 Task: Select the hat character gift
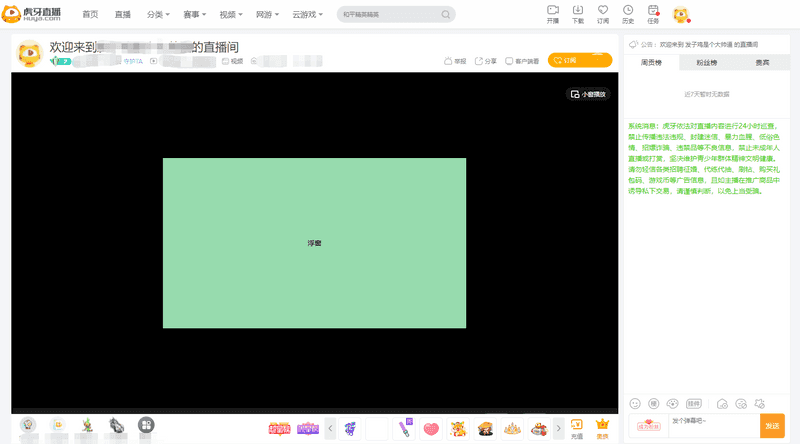tap(485, 429)
